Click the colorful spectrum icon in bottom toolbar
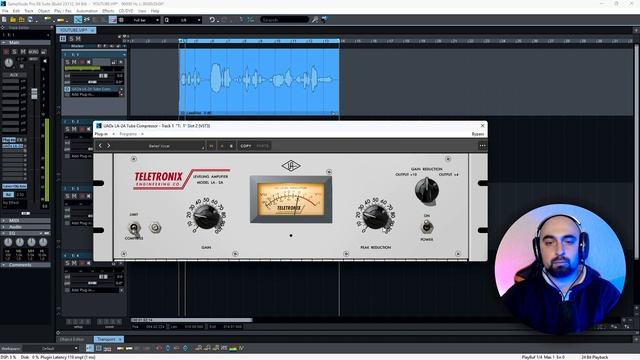This screenshot has width=640, height=360. [233, 348]
